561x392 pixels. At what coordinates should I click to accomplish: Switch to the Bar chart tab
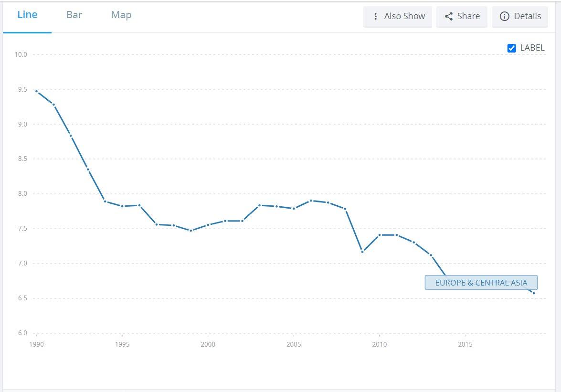(x=74, y=15)
